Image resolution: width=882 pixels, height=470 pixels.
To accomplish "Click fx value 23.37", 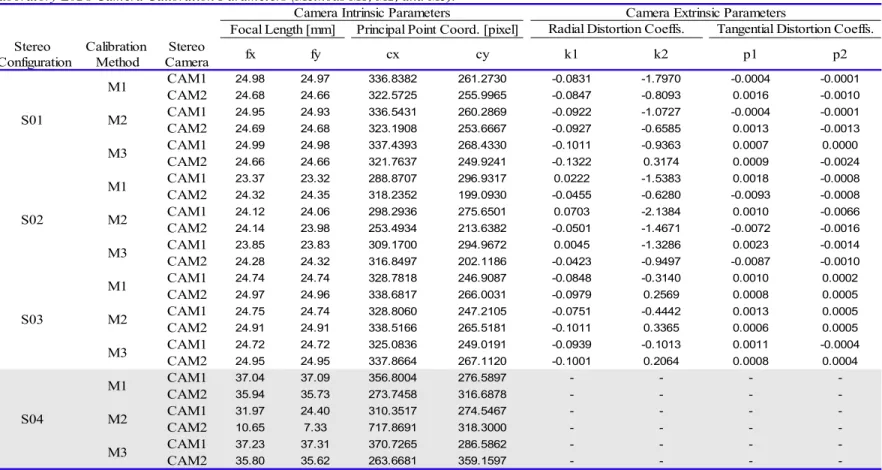I will coord(250,178).
